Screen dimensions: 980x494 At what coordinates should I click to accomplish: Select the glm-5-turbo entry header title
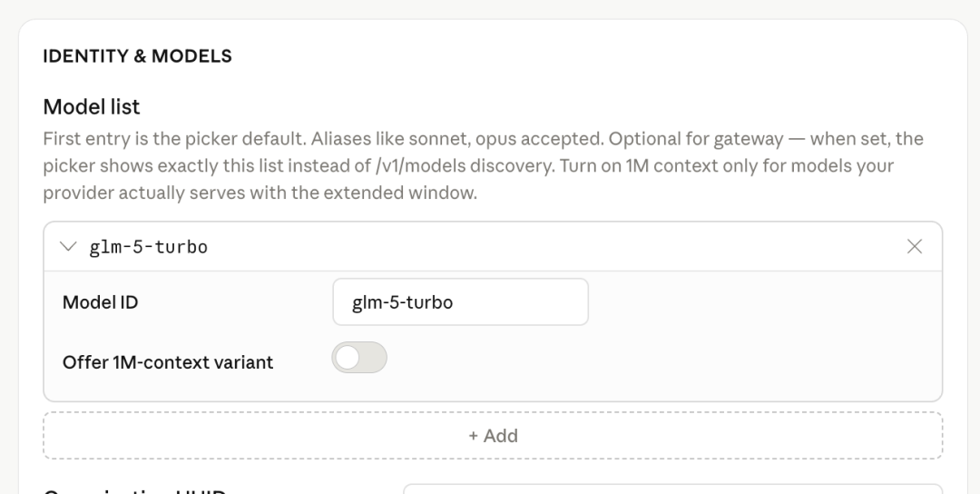coord(149,247)
